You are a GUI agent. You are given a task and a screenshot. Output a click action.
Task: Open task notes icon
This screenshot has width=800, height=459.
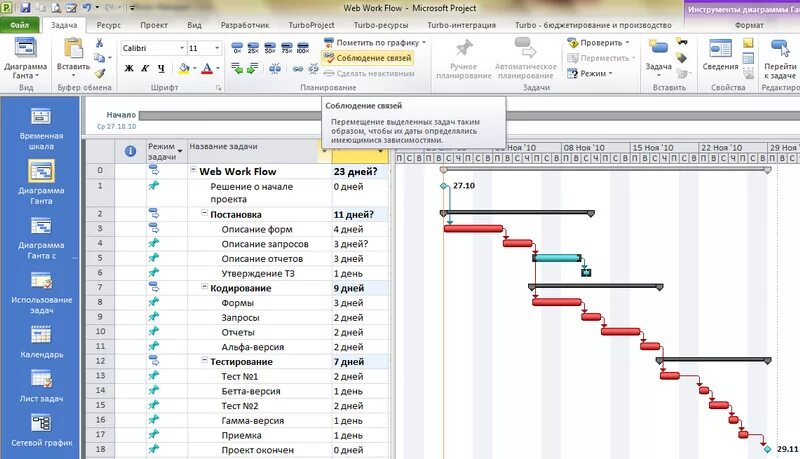click(748, 43)
